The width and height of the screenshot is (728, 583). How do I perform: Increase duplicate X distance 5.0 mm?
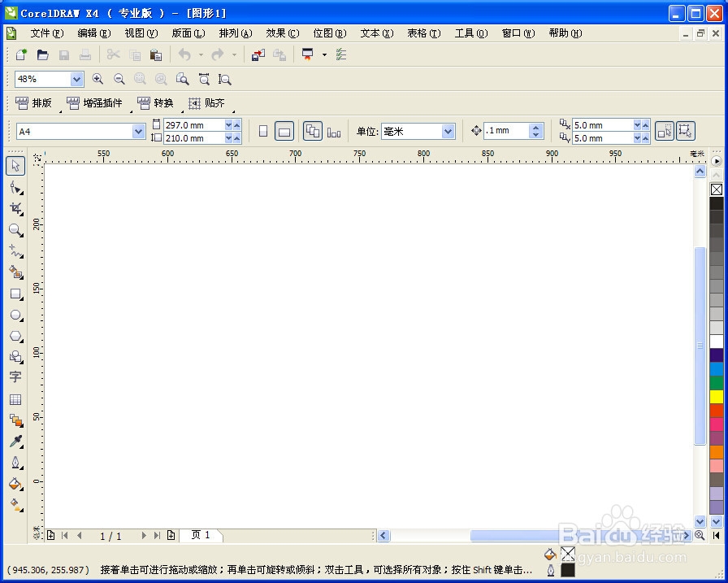point(645,125)
